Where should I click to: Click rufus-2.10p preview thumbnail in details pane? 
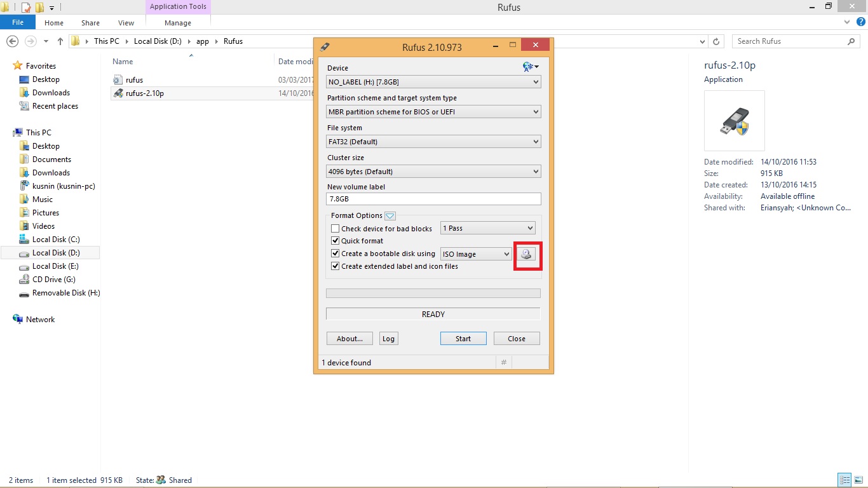[735, 121]
